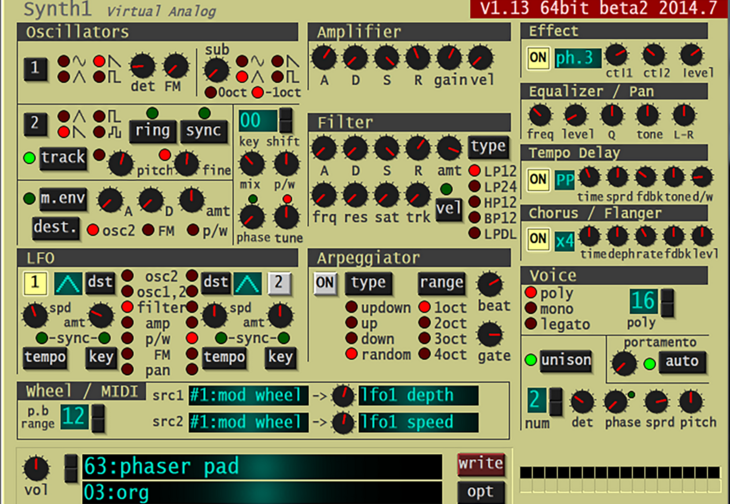The image size is (730, 504).
Task: Open the opt options button
Action: point(481,492)
